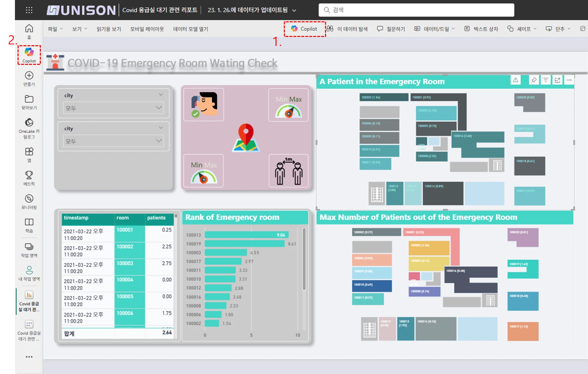Click the filter icon on the visual header
This screenshot has height=374, width=588.
[546, 80]
